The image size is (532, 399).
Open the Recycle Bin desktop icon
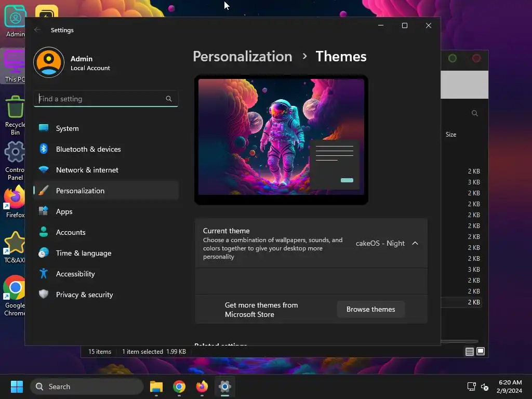point(15,115)
